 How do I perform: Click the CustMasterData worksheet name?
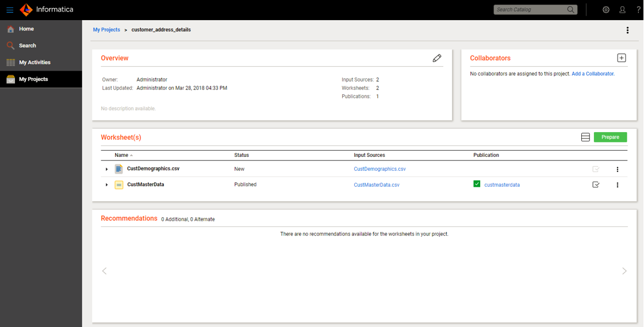pos(145,184)
